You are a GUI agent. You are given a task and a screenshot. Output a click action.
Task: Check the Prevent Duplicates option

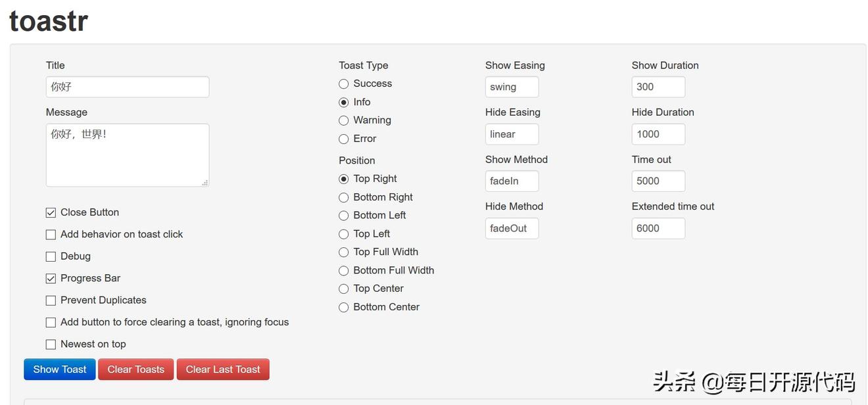pyautogui.click(x=51, y=300)
